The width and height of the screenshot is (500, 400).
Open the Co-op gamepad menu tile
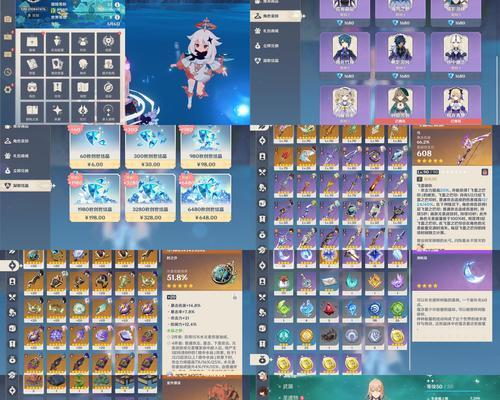pos(32,89)
